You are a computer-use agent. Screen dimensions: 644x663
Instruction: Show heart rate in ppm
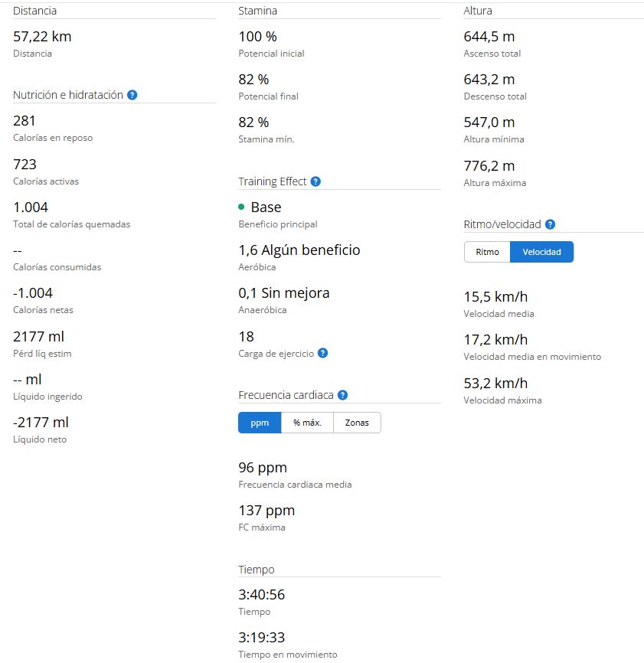tap(260, 423)
